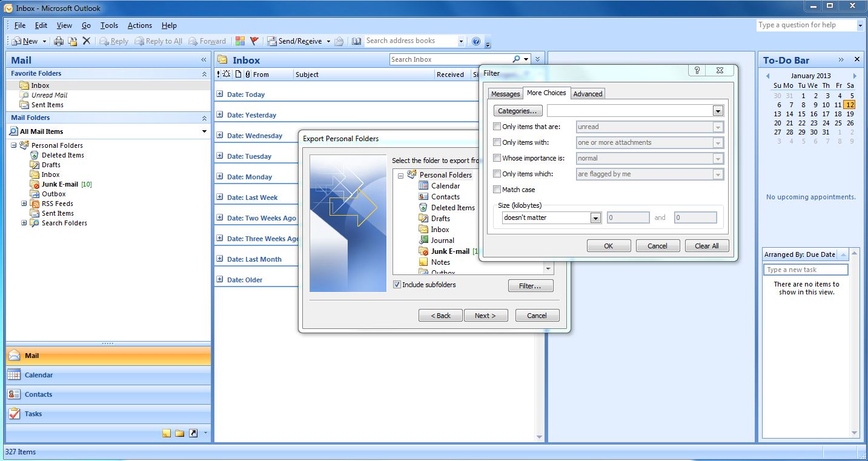Click the red Follow Up flag icon
Image resolution: width=868 pixels, height=461 pixels.
[x=254, y=41]
